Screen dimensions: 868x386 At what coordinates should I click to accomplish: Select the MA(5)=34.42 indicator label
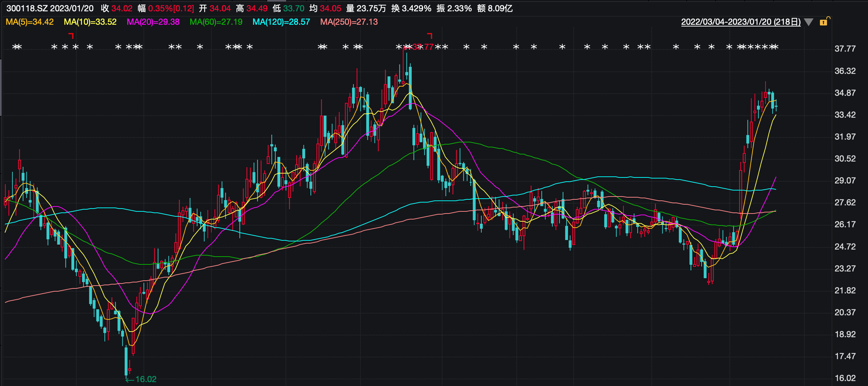click(30, 22)
